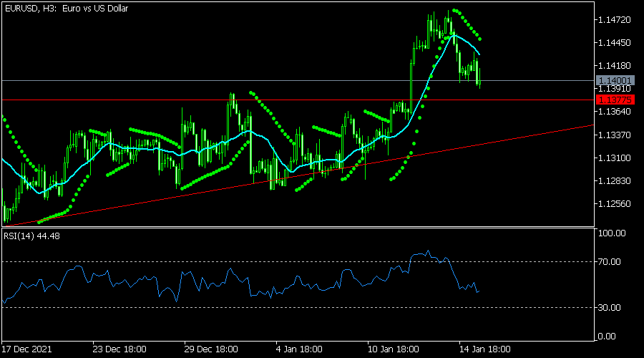Viewport: 644px width, 358px height.
Task: Select the RSI oversold level 30.00 label
Action: [610, 307]
